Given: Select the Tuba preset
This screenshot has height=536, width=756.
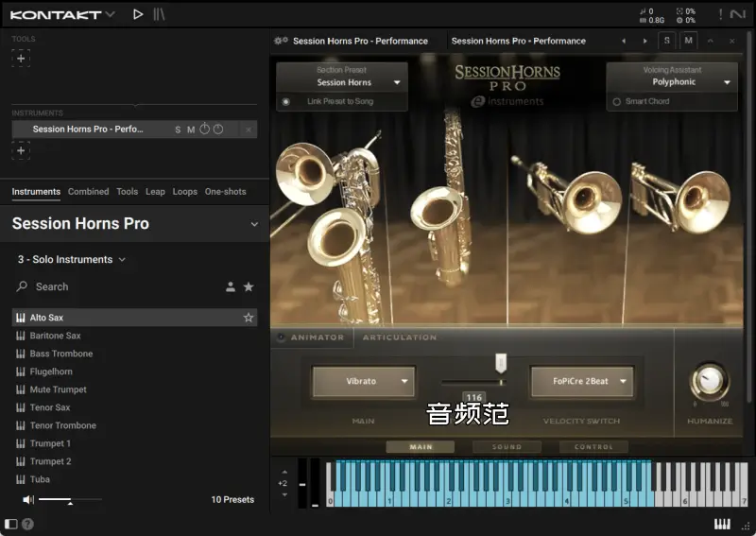Looking at the screenshot, I should click(134, 479).
